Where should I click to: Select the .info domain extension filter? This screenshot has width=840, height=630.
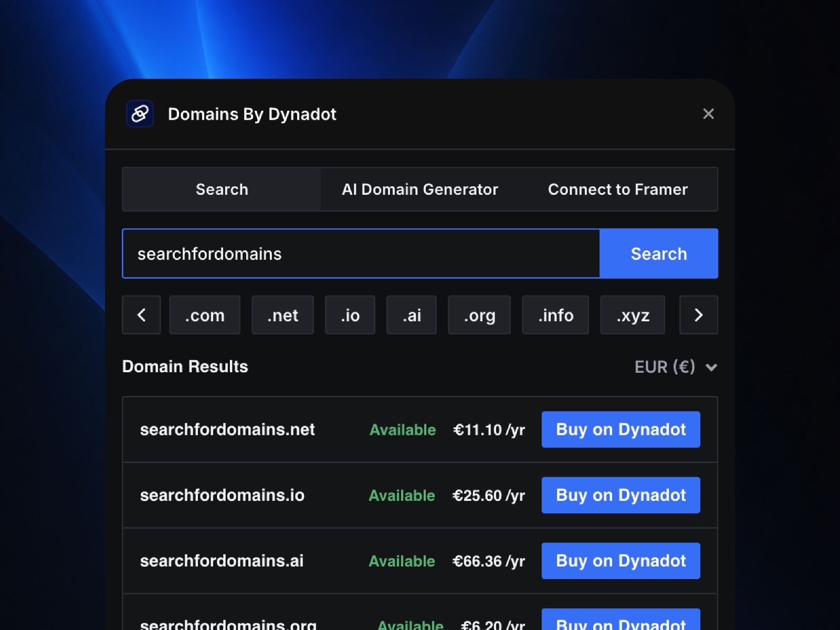pos(555,315)
